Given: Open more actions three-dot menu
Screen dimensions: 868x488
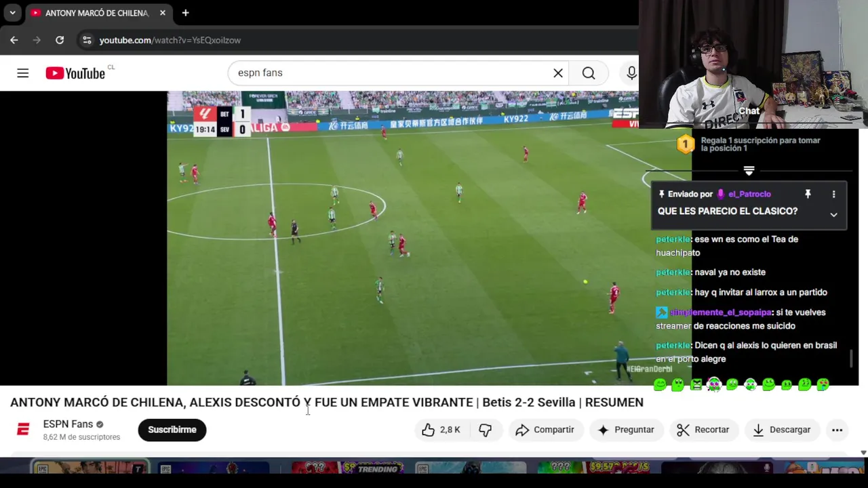Looking at the screenshot, I should click(837, 430).
